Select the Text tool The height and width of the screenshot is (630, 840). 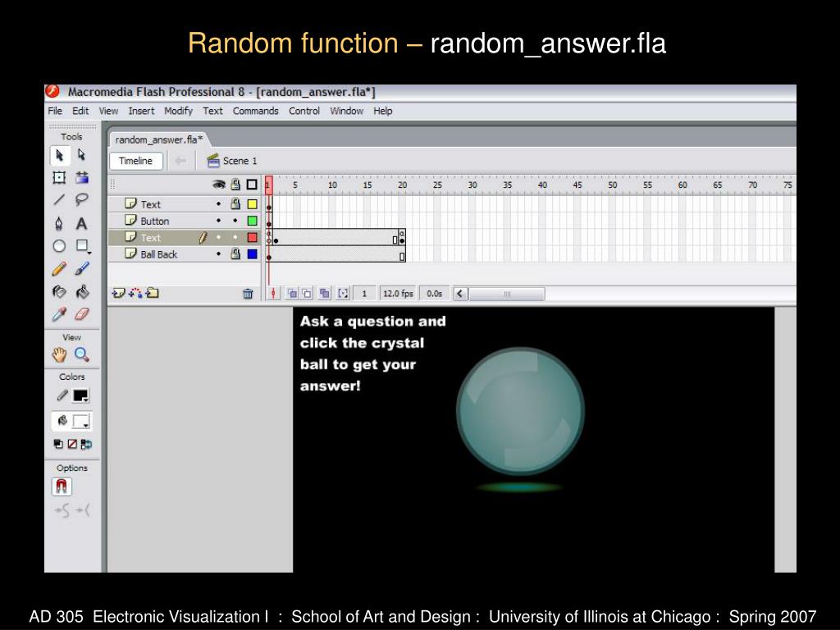tap(82, 223)
